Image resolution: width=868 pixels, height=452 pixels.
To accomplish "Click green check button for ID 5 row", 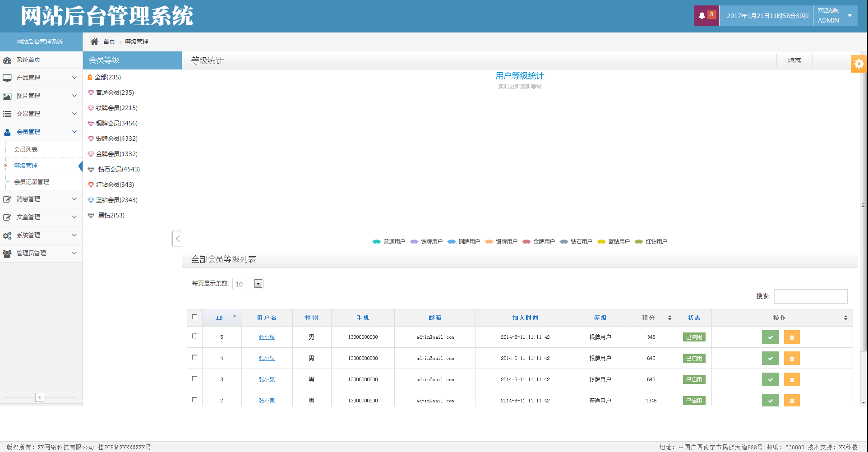I will (x=771, y=337).
